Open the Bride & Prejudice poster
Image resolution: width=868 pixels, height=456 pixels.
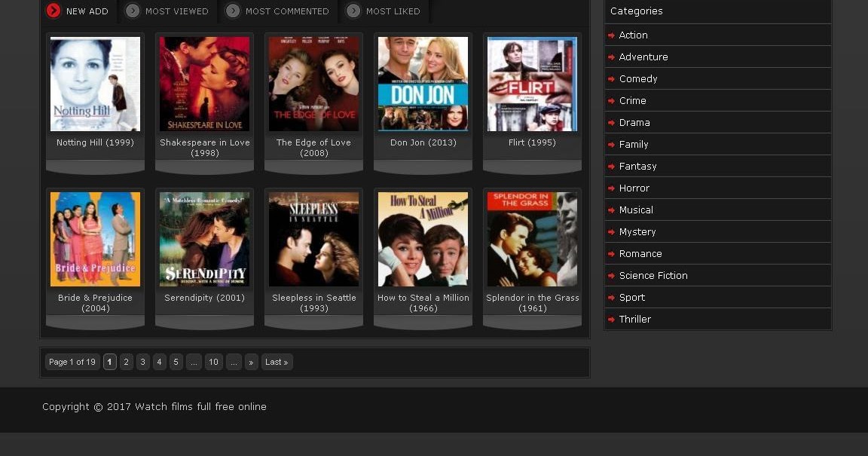click(95, 240)
